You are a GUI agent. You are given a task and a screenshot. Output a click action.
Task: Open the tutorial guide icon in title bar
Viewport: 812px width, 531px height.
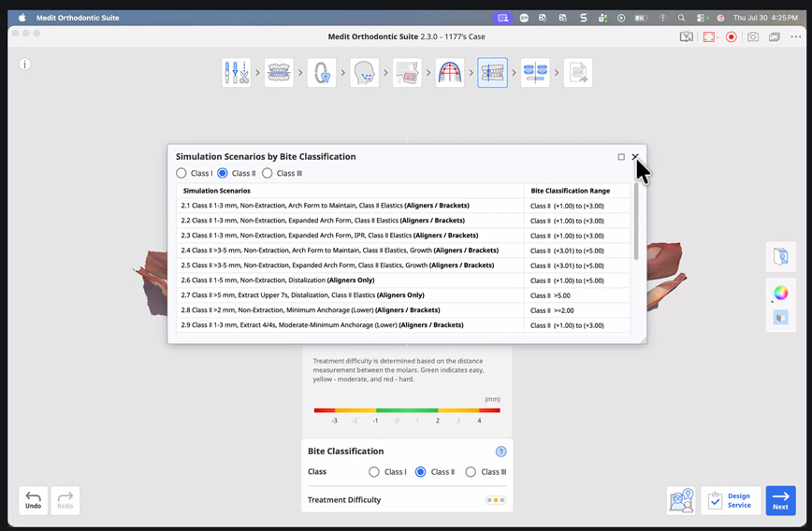pyautogui.click(x=686, y=36)
